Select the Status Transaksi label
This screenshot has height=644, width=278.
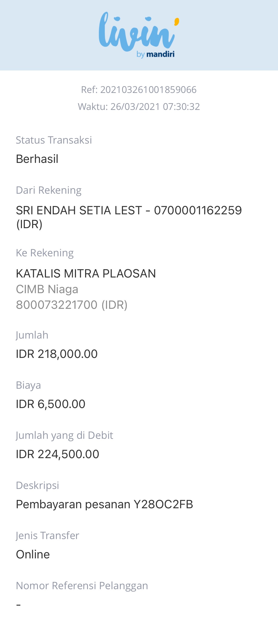pyautogui.click(x=54, y=140)
